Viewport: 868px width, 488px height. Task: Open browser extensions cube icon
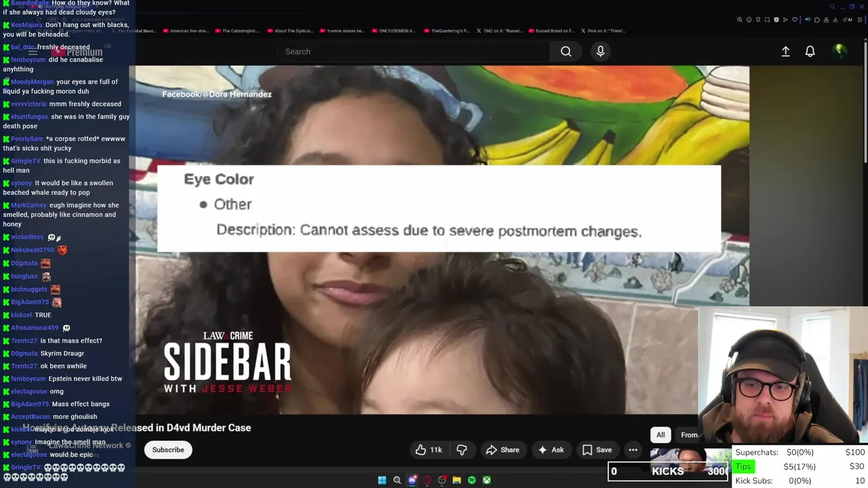click(x=817, y=20)
